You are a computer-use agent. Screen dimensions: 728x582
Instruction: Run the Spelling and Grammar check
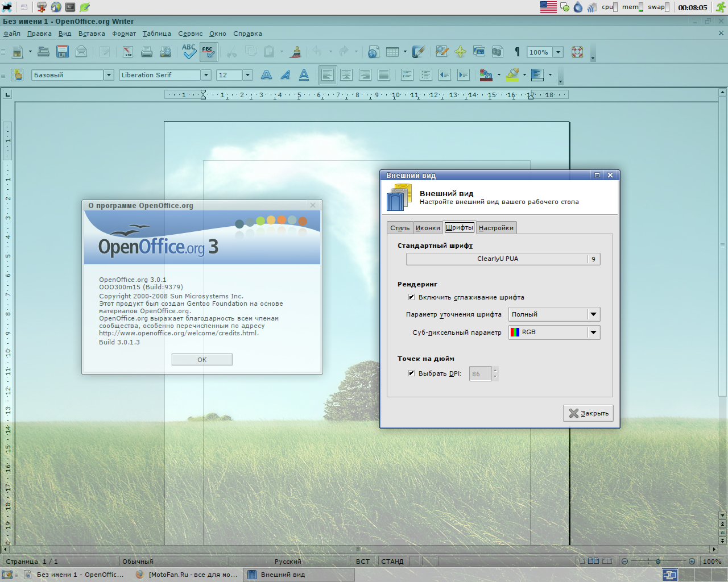(x=189, y=52)
